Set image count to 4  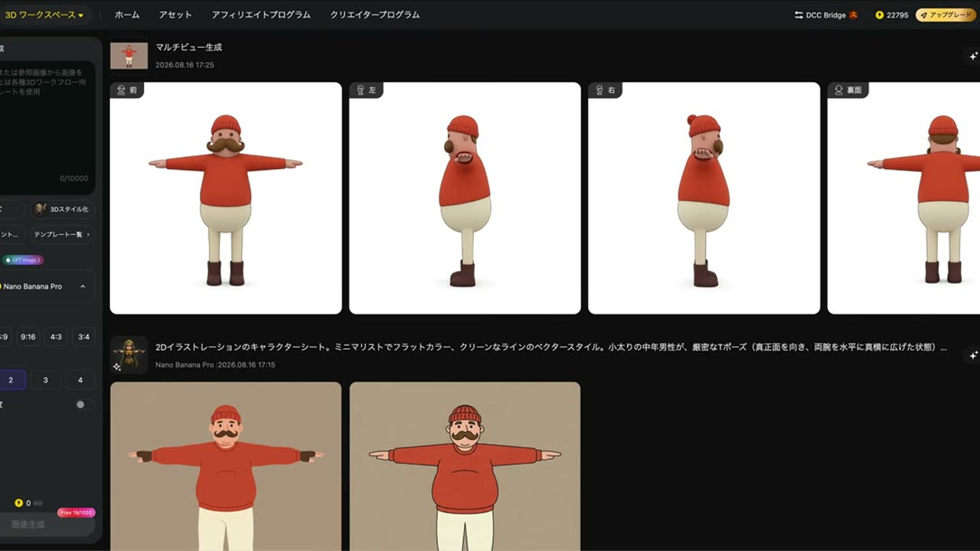pos(80,380)
